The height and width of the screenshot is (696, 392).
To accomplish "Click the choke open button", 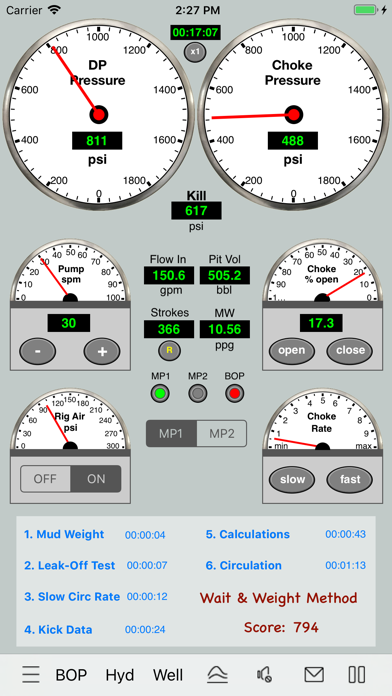I will click(x=292, y=351).
